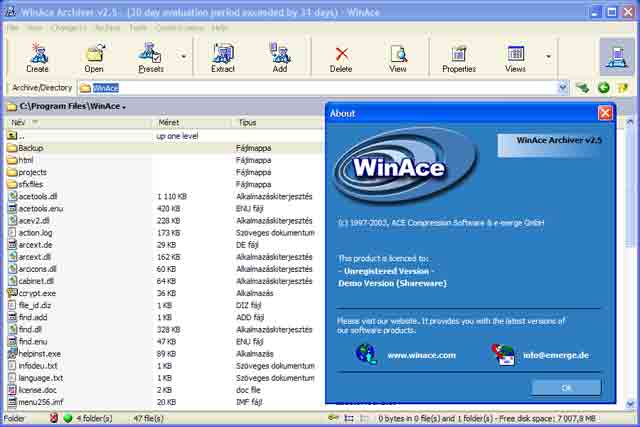Select the ccrypt.exe file

point(164,293)
